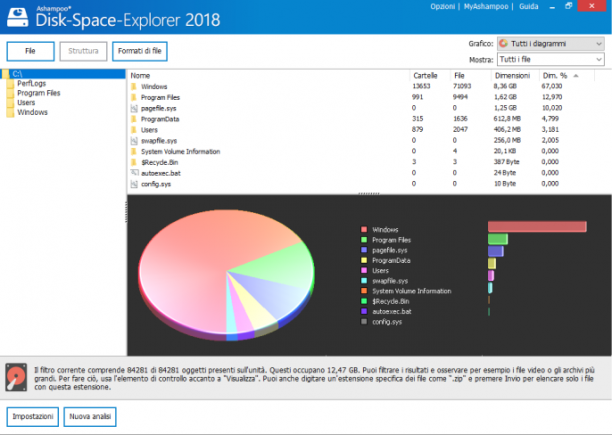Click the autoexec.bat file icon

click(134, 173)
